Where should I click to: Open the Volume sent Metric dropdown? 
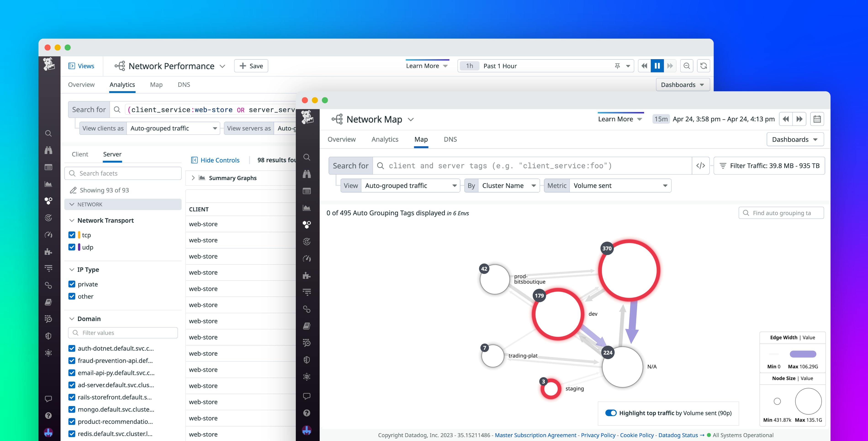[x=620, y=186]
